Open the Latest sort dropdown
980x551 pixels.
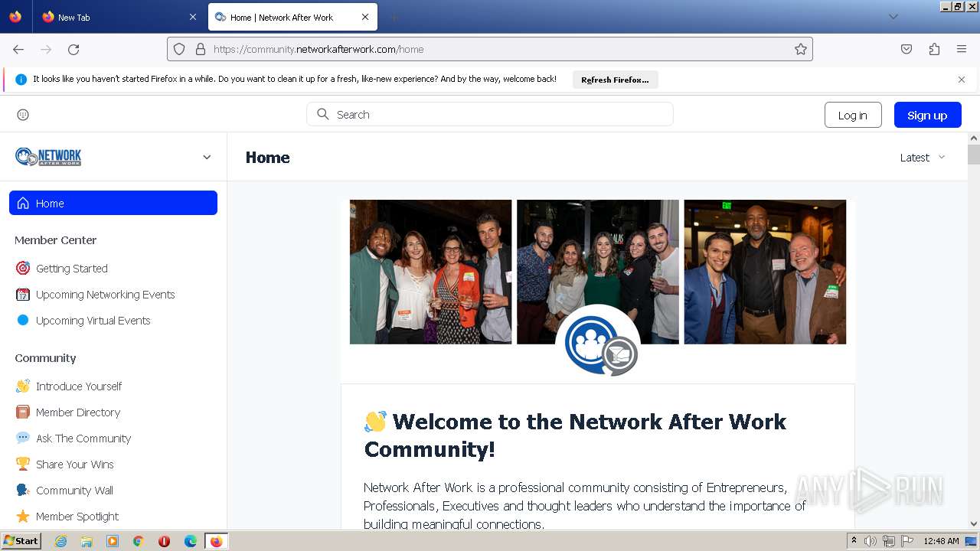923,158
